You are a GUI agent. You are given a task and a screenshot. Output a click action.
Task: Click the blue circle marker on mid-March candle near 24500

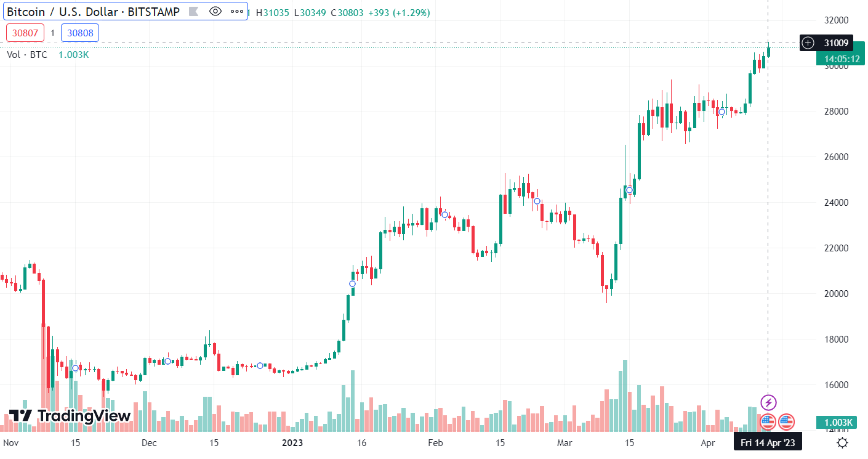(629, 190)
